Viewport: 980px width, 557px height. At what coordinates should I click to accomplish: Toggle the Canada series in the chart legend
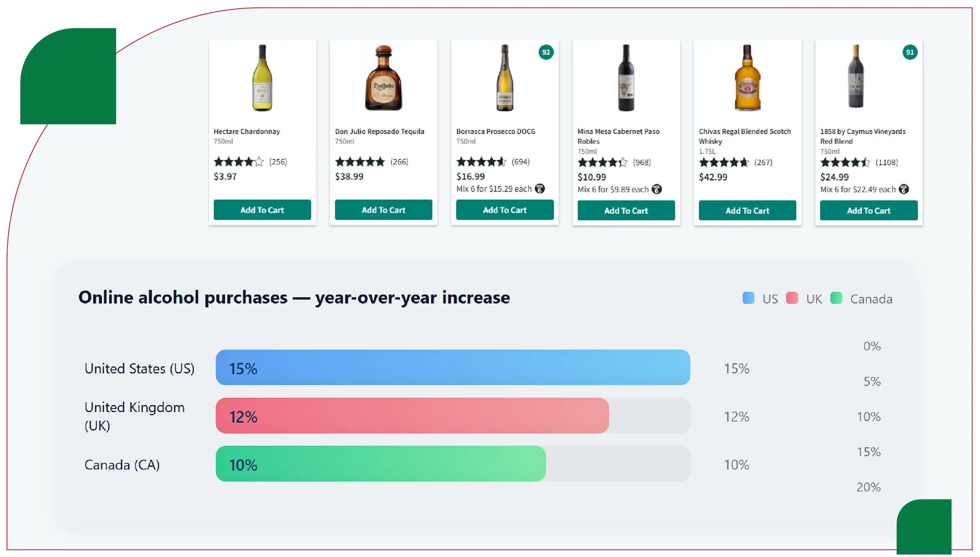(x=855, y=298)
